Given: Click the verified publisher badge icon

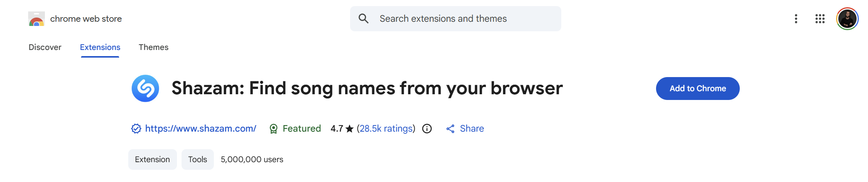Looking at the screenshot, I should pos(136,129).
